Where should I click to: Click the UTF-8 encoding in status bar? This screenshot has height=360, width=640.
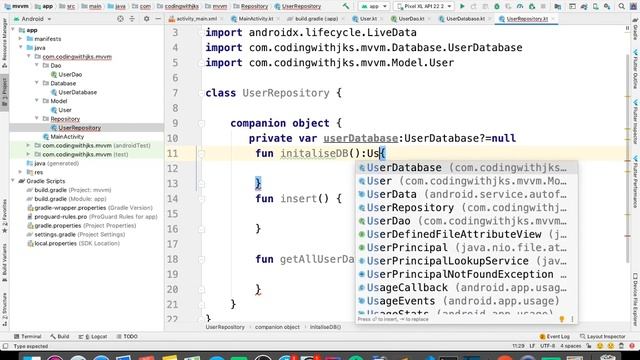pyautogui.click(x=547, y=346)
